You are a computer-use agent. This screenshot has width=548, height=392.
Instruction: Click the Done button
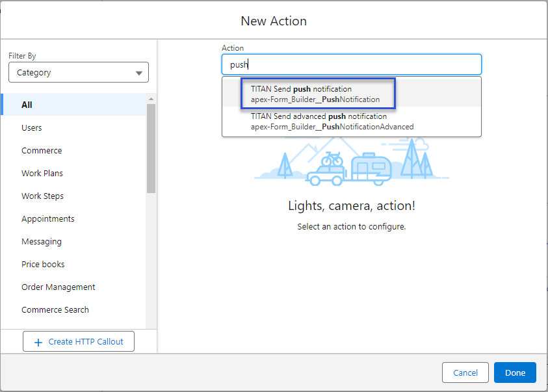[x=515, y=372]
